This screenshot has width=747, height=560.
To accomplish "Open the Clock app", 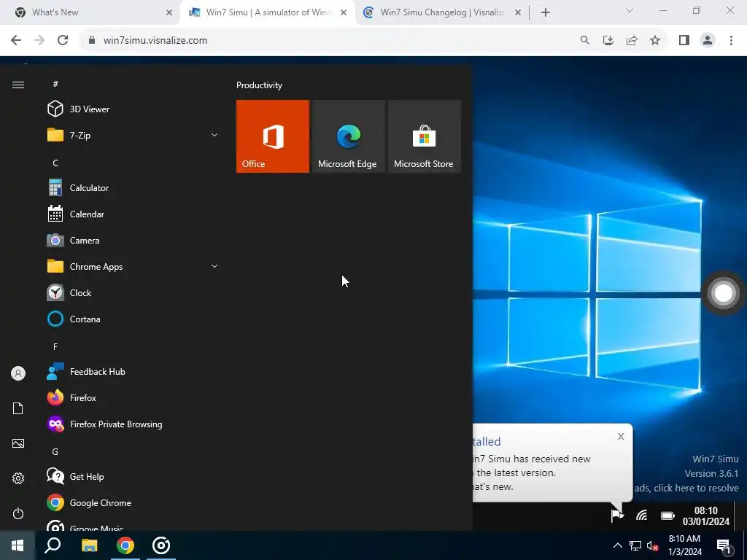I will tap(80, 293).
